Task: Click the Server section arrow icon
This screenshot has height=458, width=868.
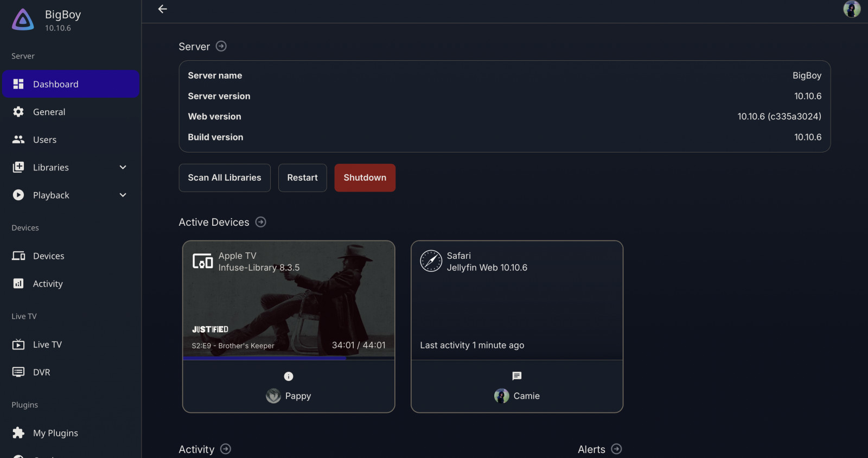Action: tap(221, 46)
